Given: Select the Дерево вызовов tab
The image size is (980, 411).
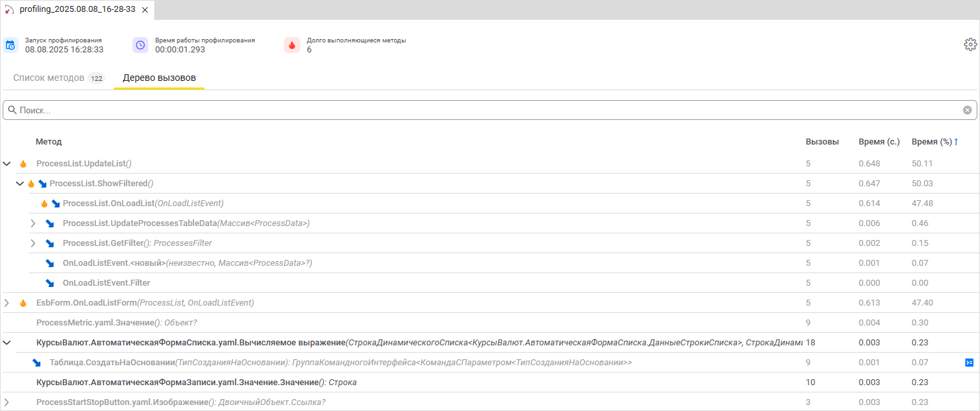Looking at the screenshot, I should point(159,78).
